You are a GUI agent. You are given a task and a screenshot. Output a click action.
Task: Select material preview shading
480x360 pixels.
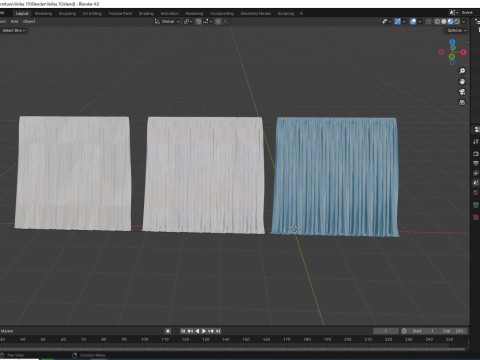coord(450,21)
